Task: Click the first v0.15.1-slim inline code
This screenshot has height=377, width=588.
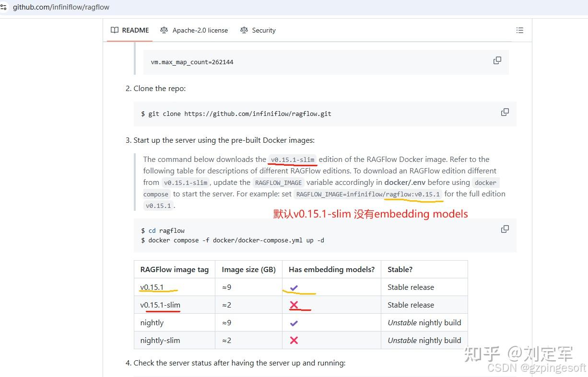Action: [x=293, y=160]
